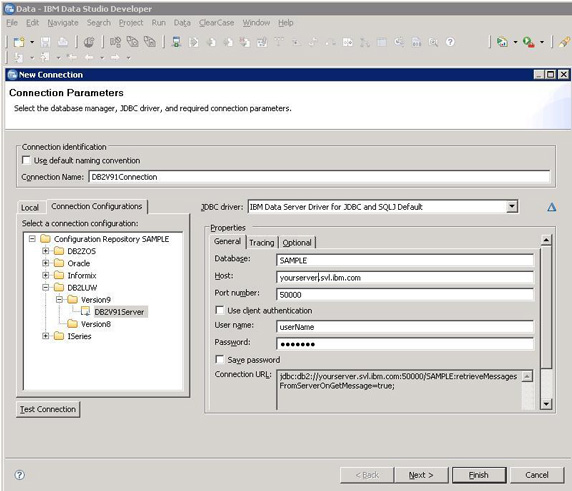Click the New Connection toolbar icon with green base
This screenshot has width=572, height=491.
point(176,42)
